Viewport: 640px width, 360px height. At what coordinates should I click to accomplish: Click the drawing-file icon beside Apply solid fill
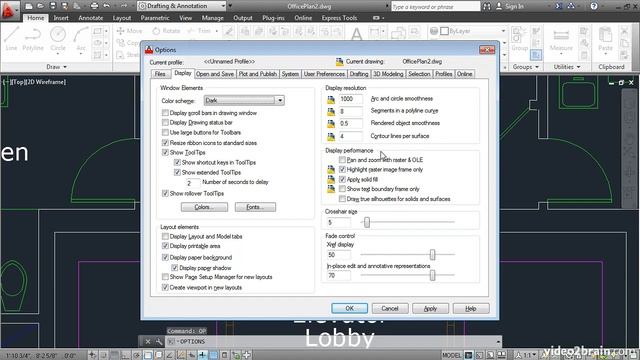(331, 179)
